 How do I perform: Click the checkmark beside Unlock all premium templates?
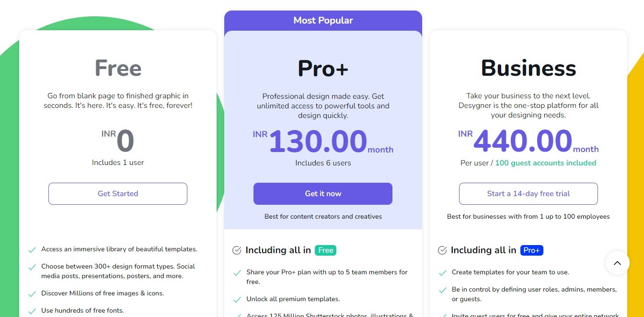[237, 300]
